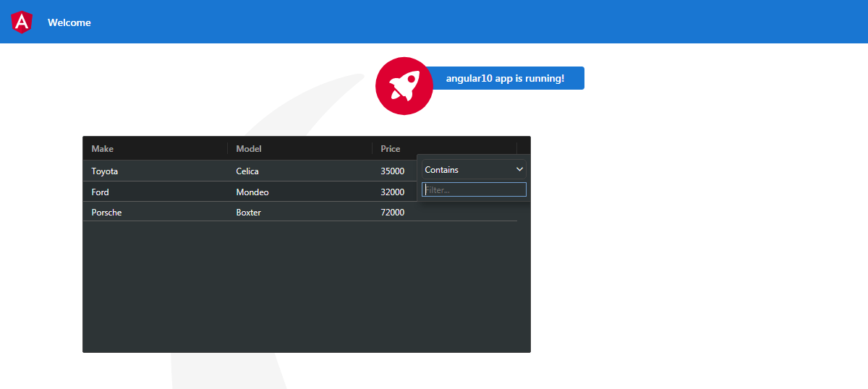Select the Toyota cell
Viewport: 868px width, 389px height.
pyautogui.click(x=156, y=171)
